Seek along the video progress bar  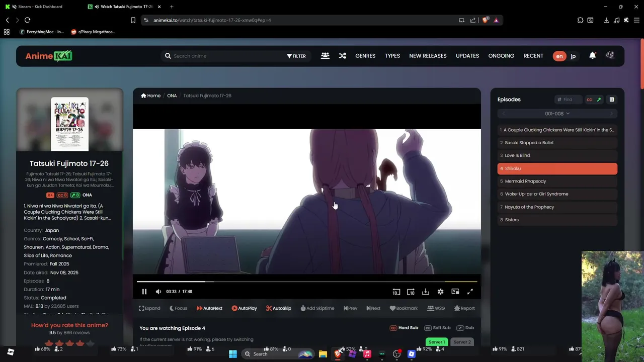click(307, 282)
